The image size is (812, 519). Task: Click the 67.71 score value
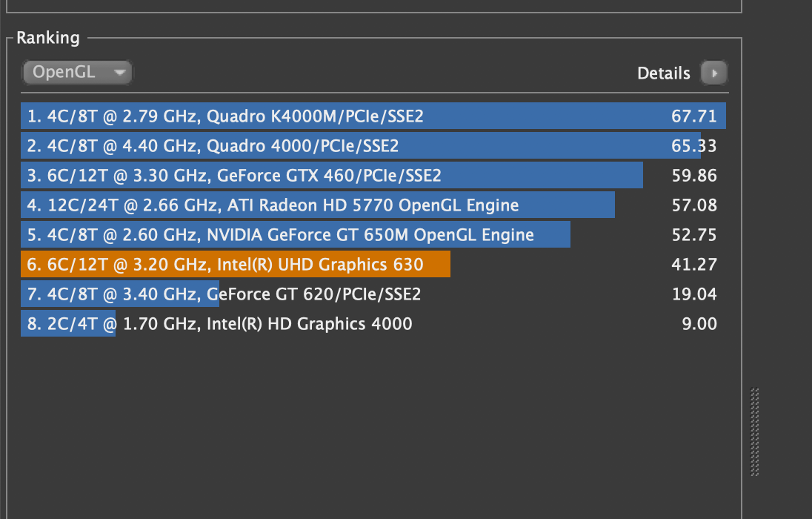[x=694, y=116]
